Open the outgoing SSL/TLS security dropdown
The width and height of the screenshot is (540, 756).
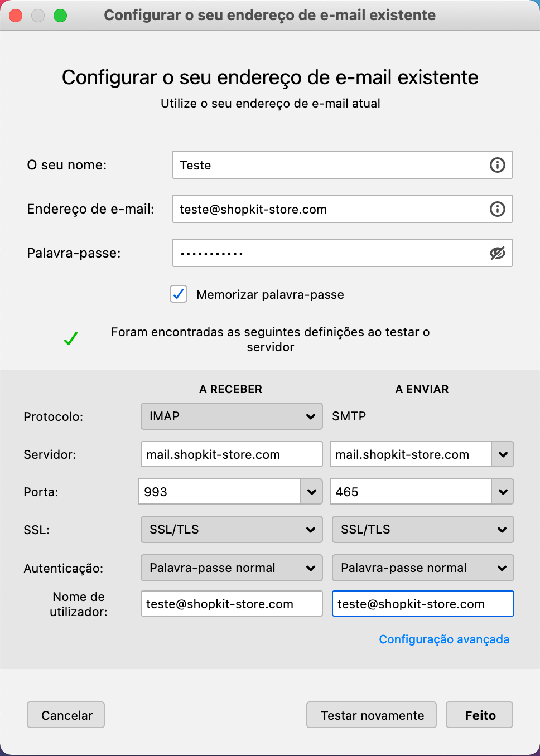coord(423,530)
